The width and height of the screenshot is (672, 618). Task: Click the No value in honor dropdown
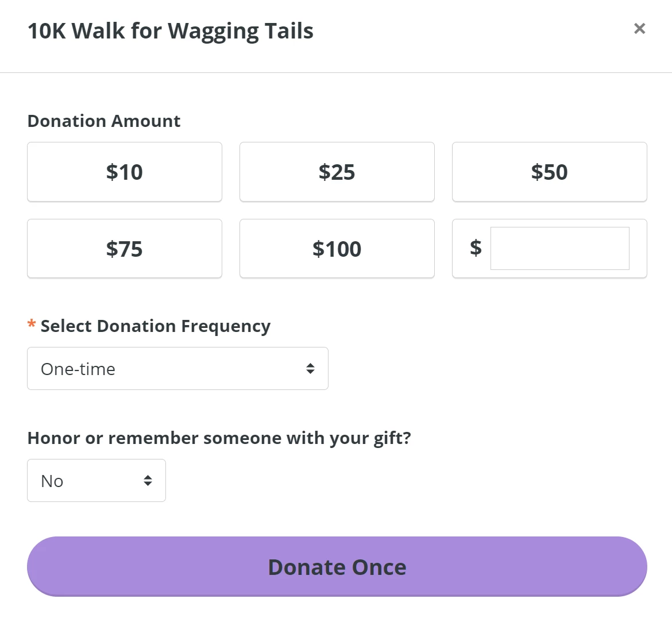[x=51, y=480]
